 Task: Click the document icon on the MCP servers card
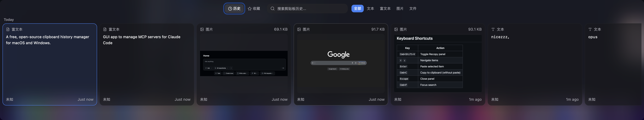105,29
